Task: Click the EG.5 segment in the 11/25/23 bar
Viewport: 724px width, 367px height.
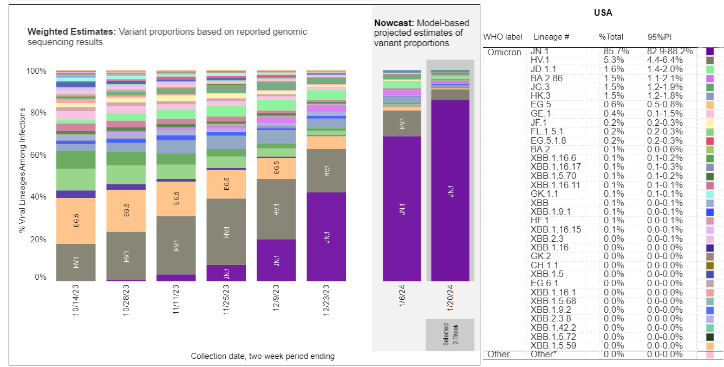Action: [x=226, y=185]
